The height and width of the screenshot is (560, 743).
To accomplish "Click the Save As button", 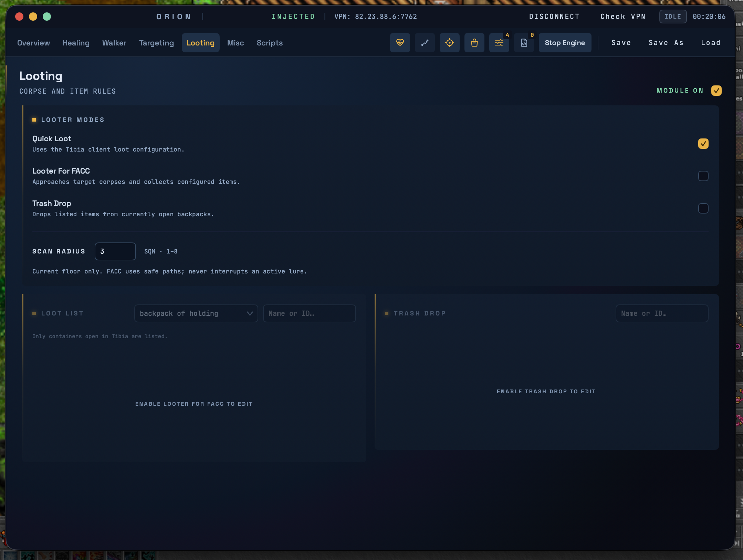I will [x=666, y=43].
